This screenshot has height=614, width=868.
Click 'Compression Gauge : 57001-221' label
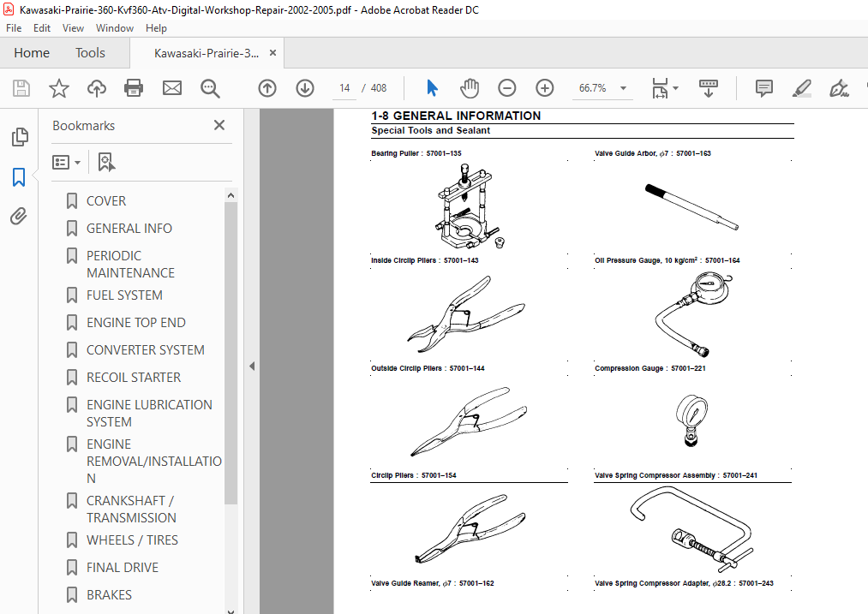(x=650, y=368)
